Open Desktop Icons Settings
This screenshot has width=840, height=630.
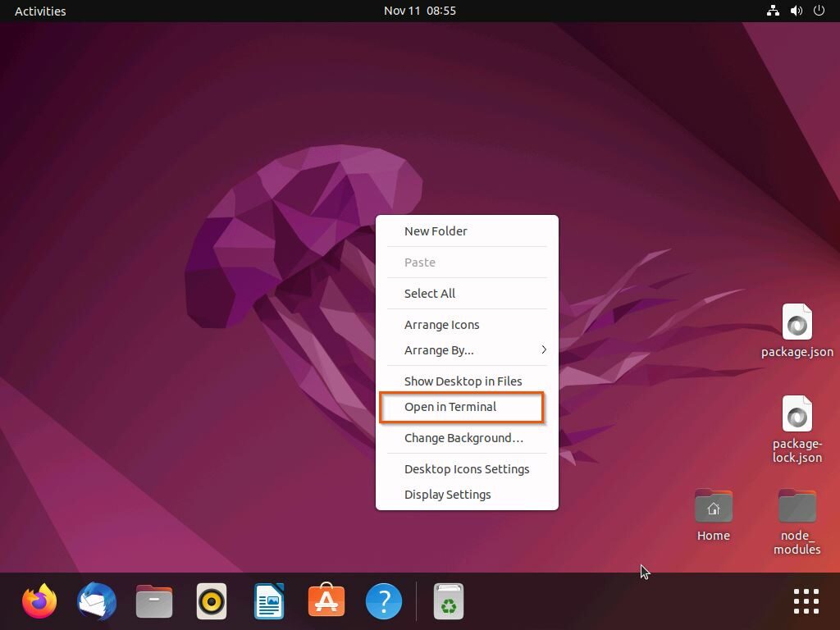(467, 468)
